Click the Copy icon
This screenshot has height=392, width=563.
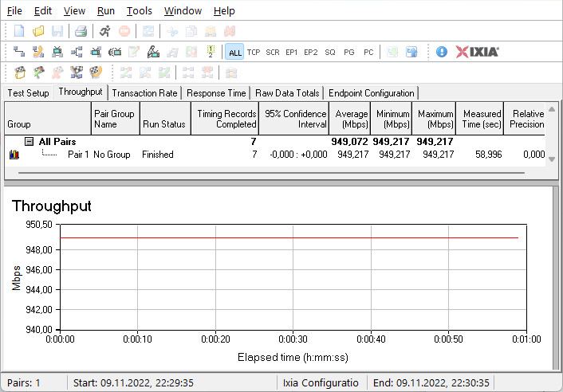(191, 31)
